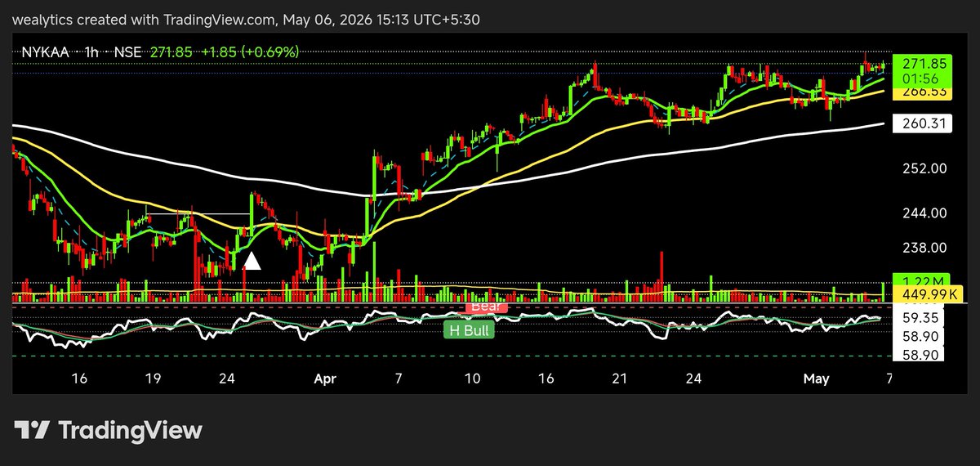Click the +1.85 (+0.69%) change value

[x=250, y=52]
